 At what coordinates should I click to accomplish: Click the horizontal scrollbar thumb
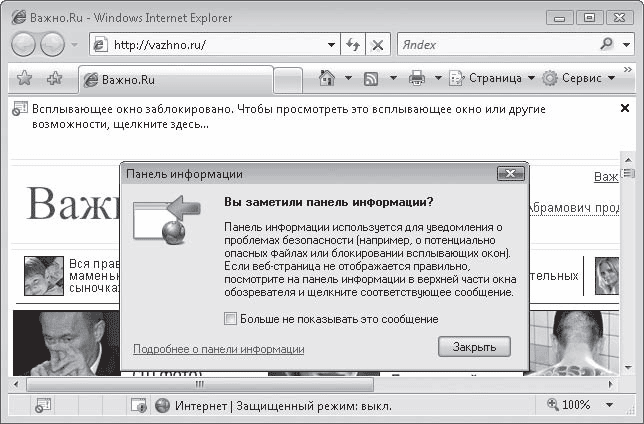200,382
